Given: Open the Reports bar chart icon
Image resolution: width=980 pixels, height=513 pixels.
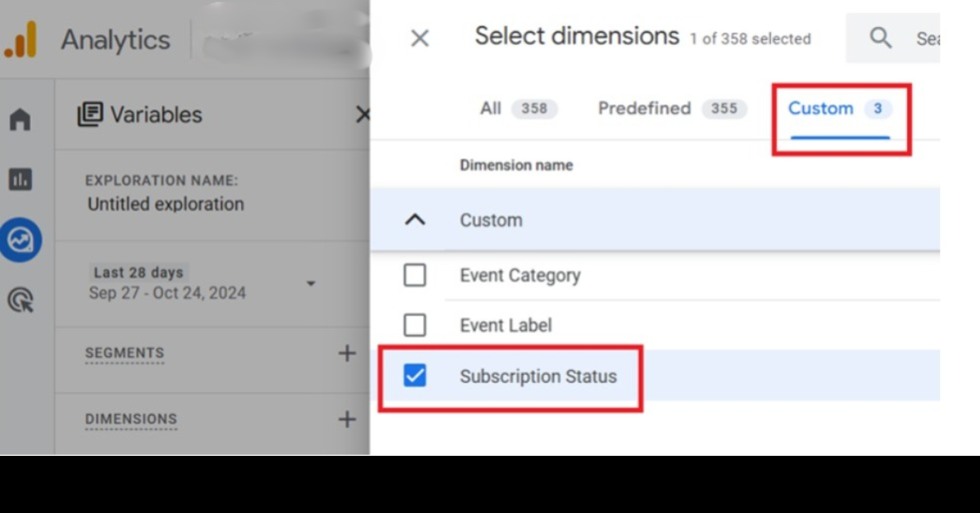Looking at the screenshot, I should (20, 180).
